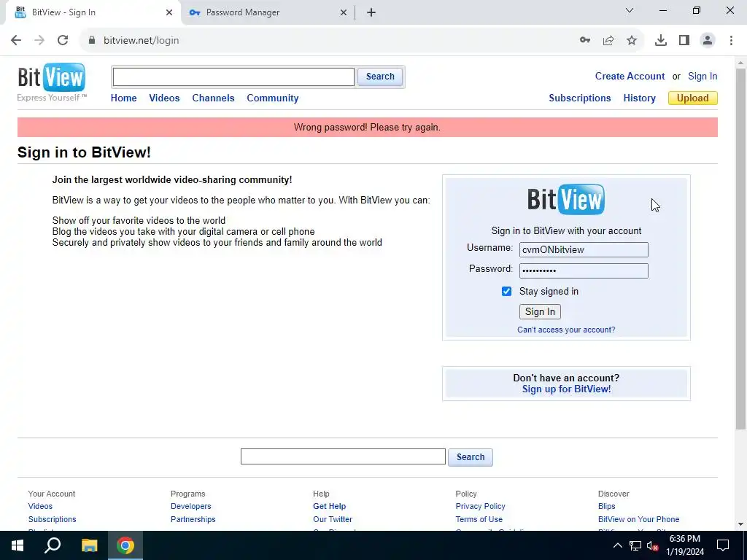Click into the Password field
The height and width of the screenshot is (560, 747).
pyautogui.click(x=584, y=271)
